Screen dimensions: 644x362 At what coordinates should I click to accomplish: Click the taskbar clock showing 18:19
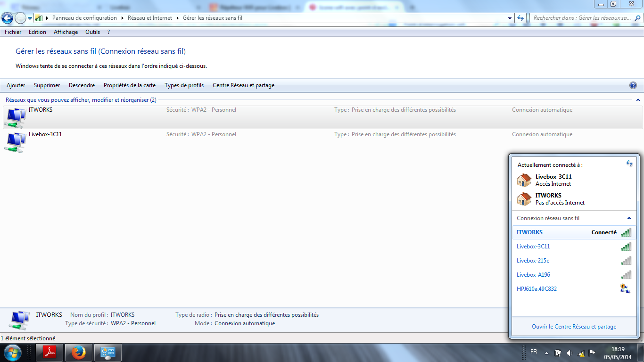coord(618,353)
